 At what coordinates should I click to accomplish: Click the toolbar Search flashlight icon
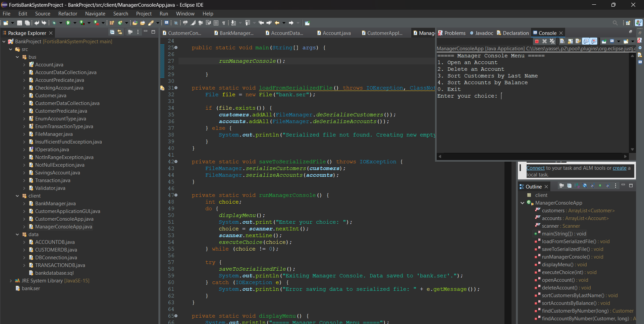click(151, 23)
